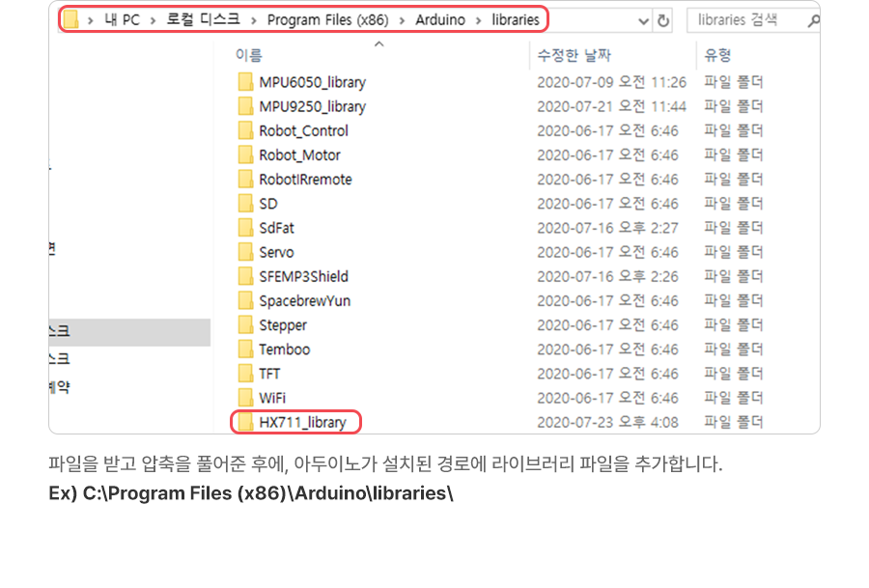Viewport: 869px width, 588px height.
Task: Sort by the 이름 column header
Action: click(249, 56)
